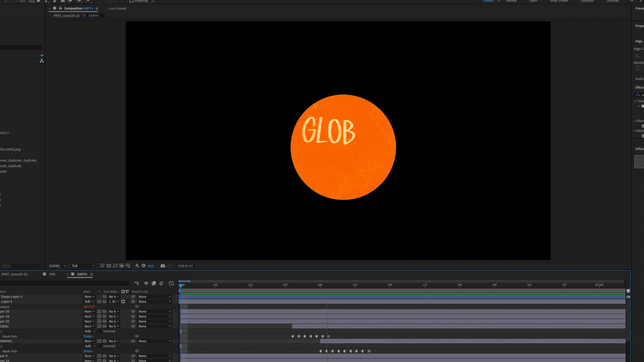The width and height of the screenshot is (644, 362).
Task: Click the parent pick whip for Layer 6
Action: click(133, 302)
